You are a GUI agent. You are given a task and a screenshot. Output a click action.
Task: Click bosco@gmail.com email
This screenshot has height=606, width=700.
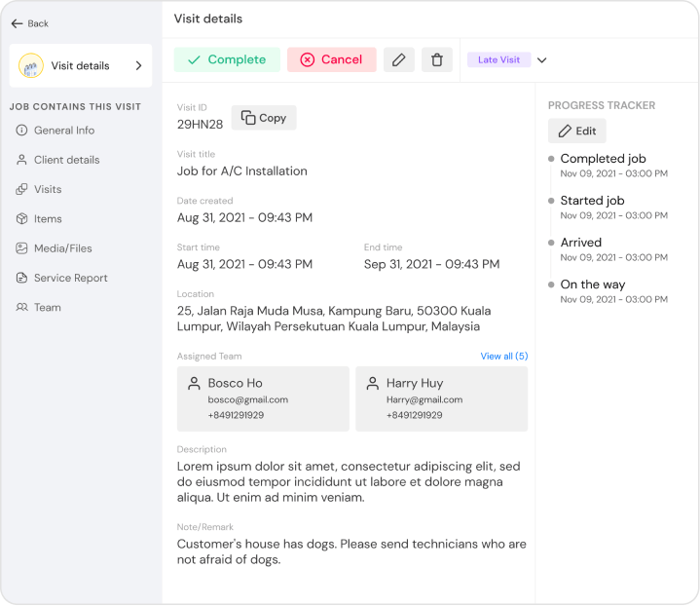click(247, 399)
